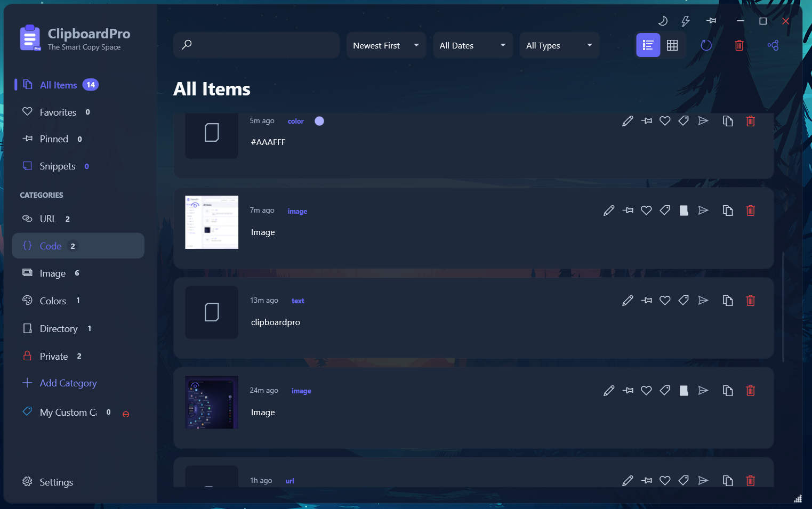
Task: Select the Private category
Action: [78, 356]
